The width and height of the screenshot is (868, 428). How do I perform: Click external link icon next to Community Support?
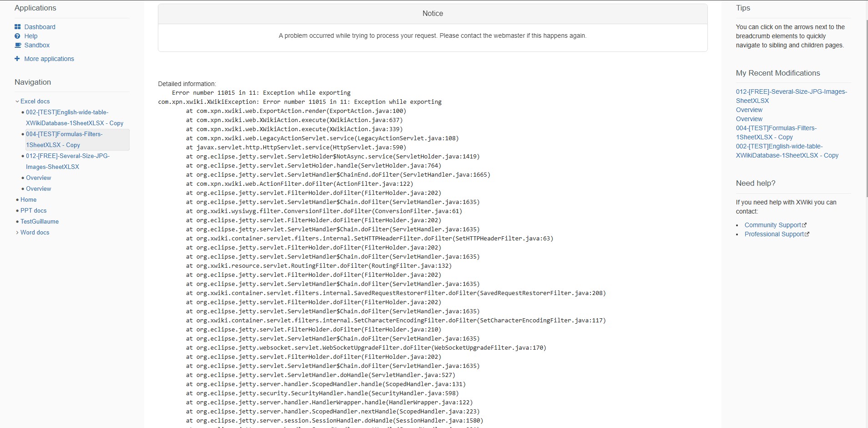coord(804,225)
